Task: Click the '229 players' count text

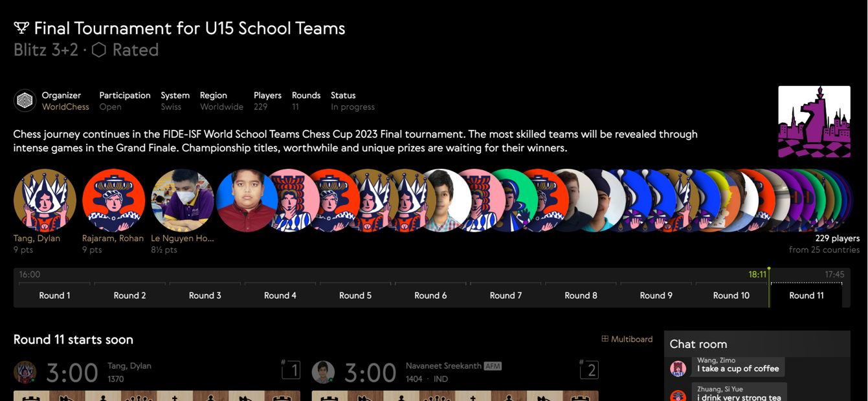Action: pos(838,238)
